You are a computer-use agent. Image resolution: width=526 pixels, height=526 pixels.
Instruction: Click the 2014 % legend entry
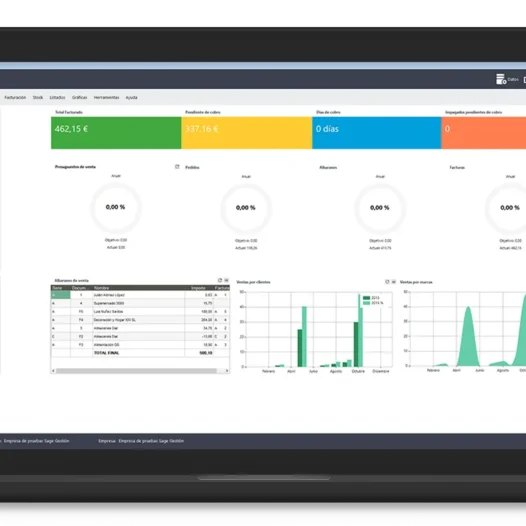click(x=373, y=303)
